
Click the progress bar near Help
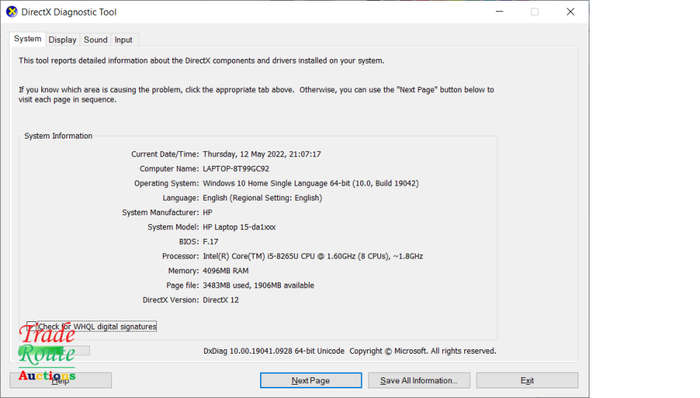[54, 351]
